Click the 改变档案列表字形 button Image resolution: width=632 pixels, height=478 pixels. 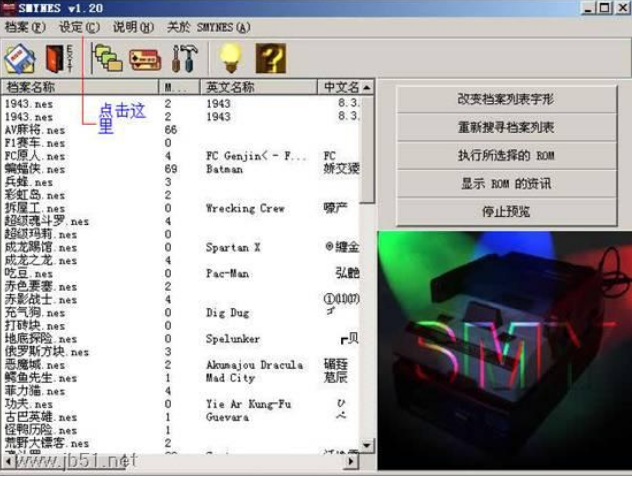[506, 99]
